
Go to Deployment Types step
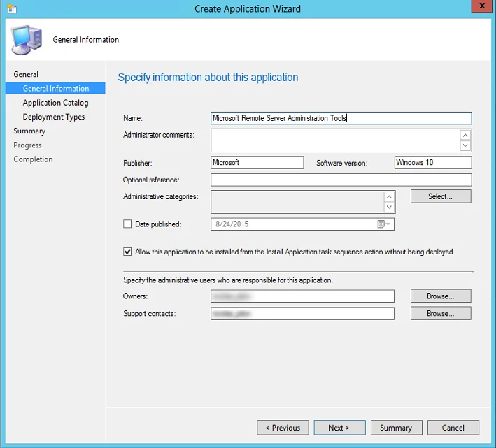[53, 117]
